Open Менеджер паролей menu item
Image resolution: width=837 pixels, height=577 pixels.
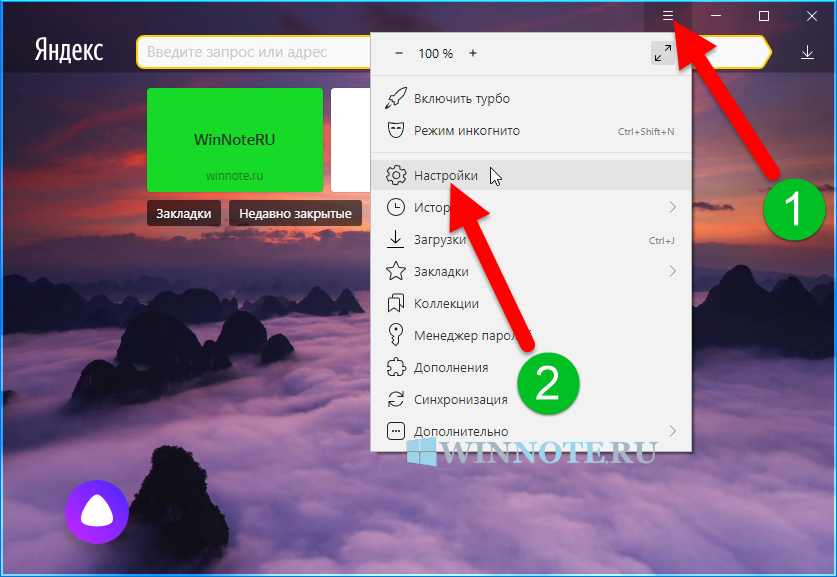click(531, 336)
